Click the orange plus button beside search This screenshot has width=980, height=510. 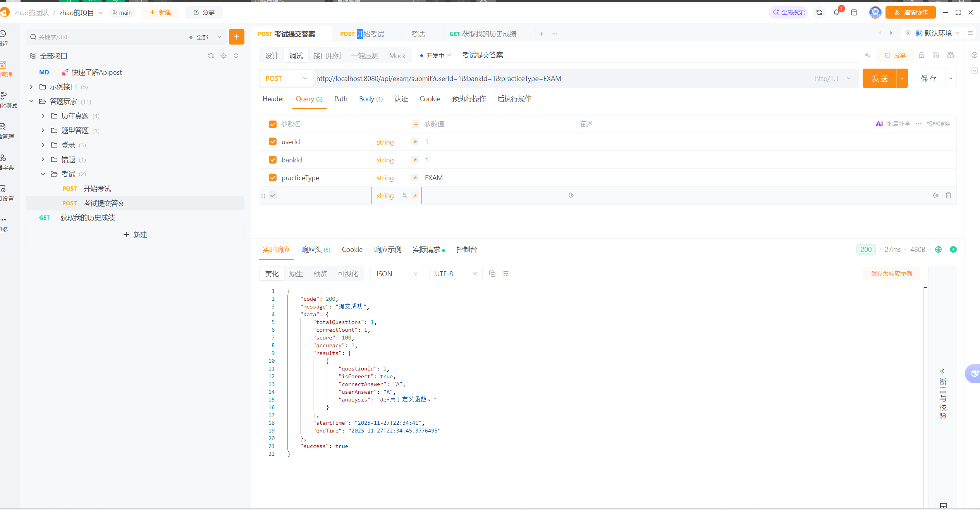(x=236, y=37)
